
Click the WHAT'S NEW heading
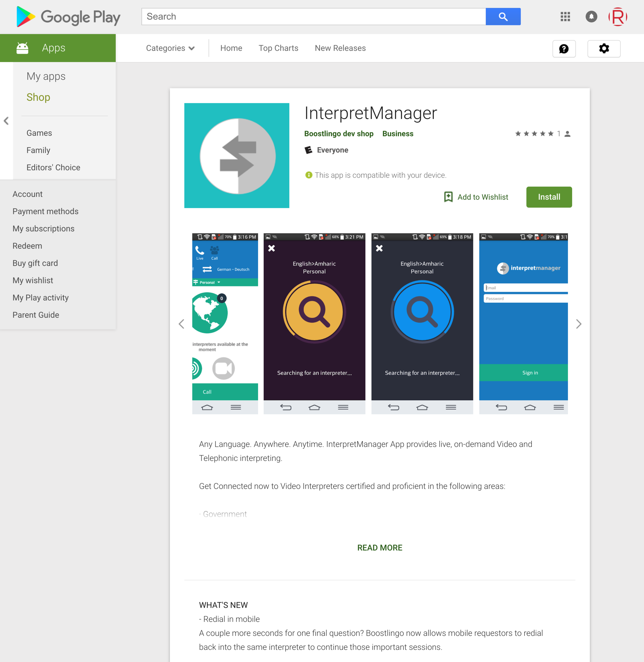(223, 605)
